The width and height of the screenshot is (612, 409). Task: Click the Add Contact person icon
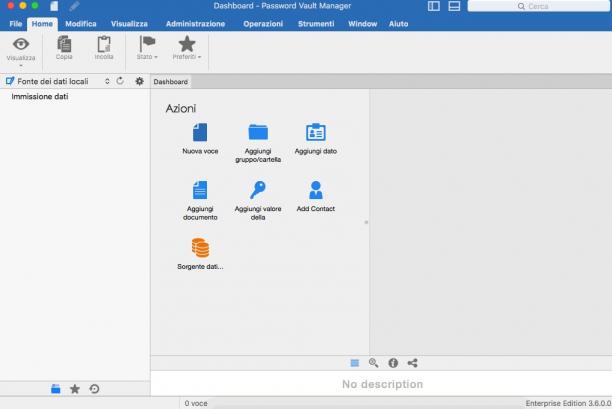[x=315, y=190]
